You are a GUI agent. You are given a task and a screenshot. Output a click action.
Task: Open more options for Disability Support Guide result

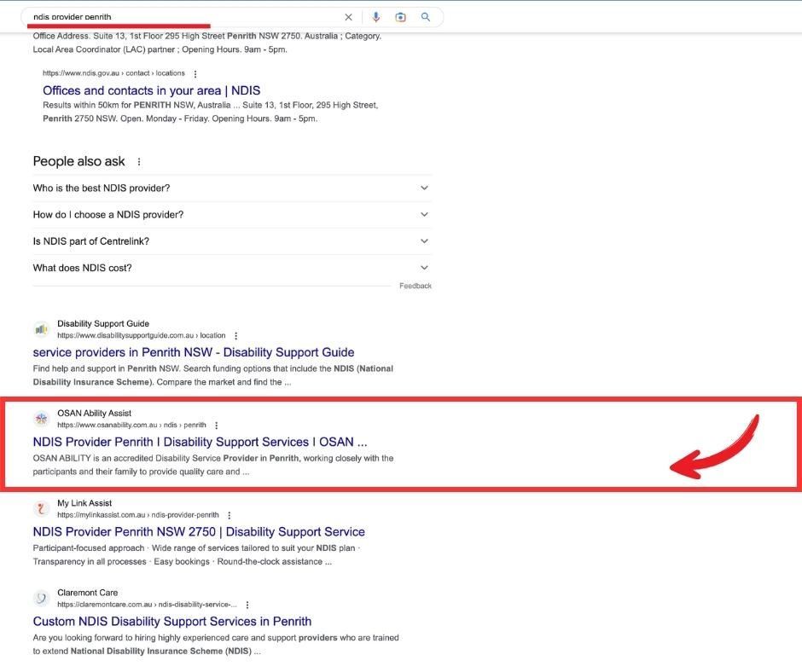pyautogui.click(x=235, y=336)
